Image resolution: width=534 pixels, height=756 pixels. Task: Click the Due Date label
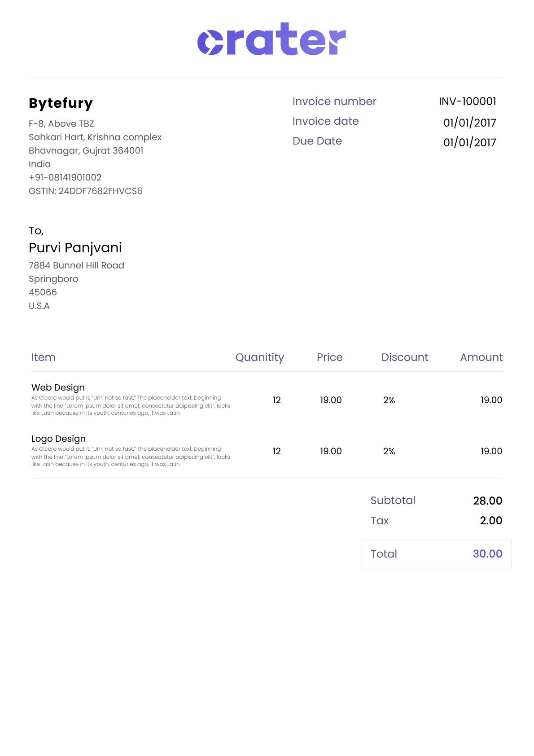(317, 141)
